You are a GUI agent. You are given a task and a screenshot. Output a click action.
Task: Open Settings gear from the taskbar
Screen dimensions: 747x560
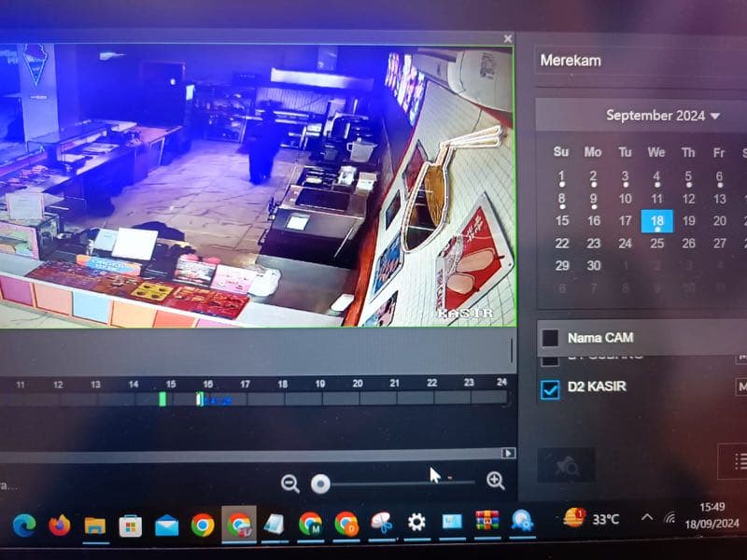point(416,523)
